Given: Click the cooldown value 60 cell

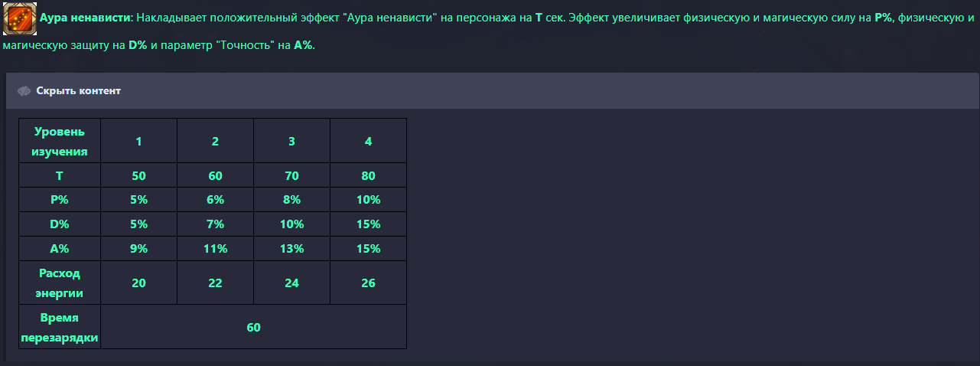Looking at the screenshot, I should click(253, 327).
